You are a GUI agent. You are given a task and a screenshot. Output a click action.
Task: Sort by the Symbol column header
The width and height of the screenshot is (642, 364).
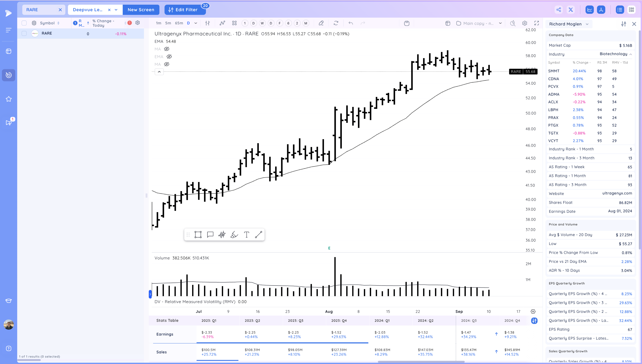pyautogui.click(x=47, y=23)
